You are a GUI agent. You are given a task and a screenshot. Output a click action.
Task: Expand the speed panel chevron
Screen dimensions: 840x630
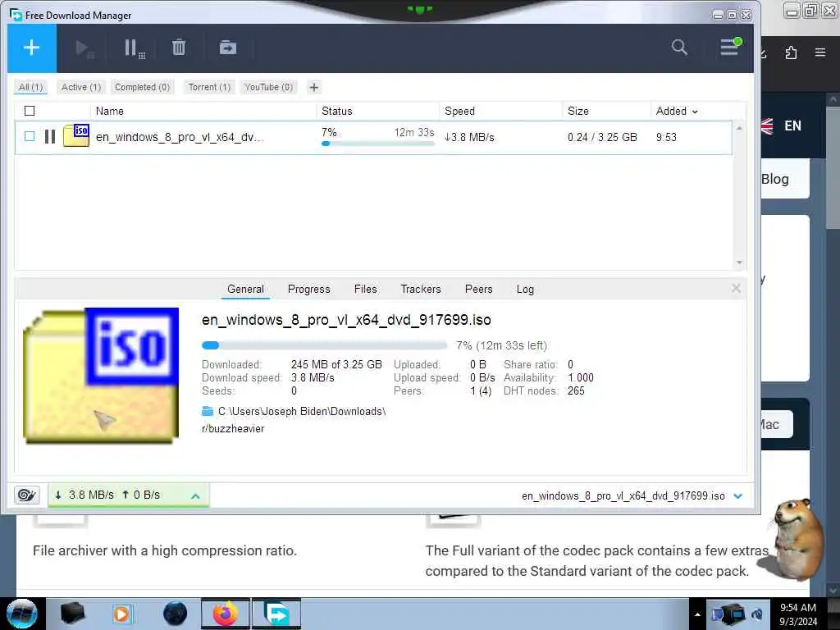pyautogui.click(x=195, y=495)
